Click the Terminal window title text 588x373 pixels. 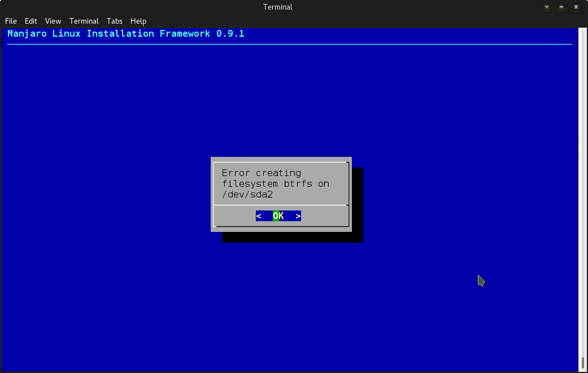(x=278, y=7)
